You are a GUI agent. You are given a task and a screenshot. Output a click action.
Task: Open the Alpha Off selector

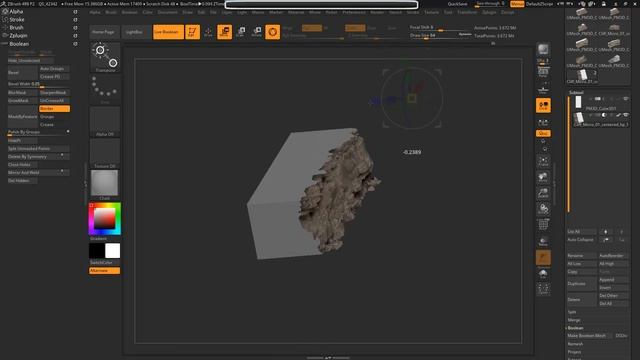click(x=105, y=121)
